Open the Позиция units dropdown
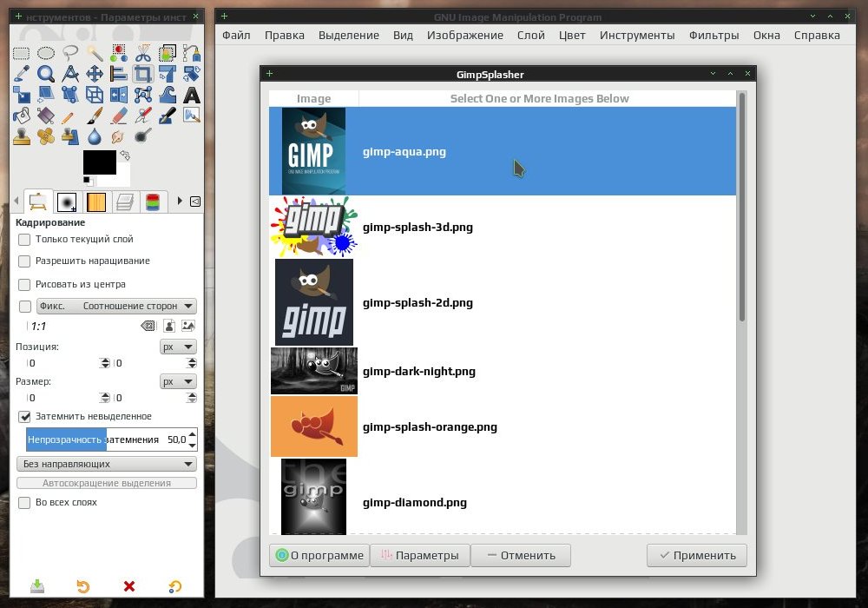This screenshot has height=608, width=868. click(178, 347)
